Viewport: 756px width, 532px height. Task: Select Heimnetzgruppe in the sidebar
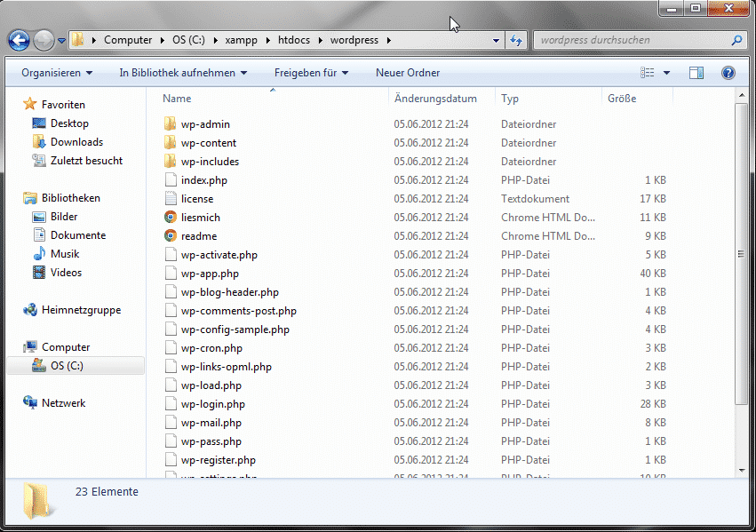point(81,310)
